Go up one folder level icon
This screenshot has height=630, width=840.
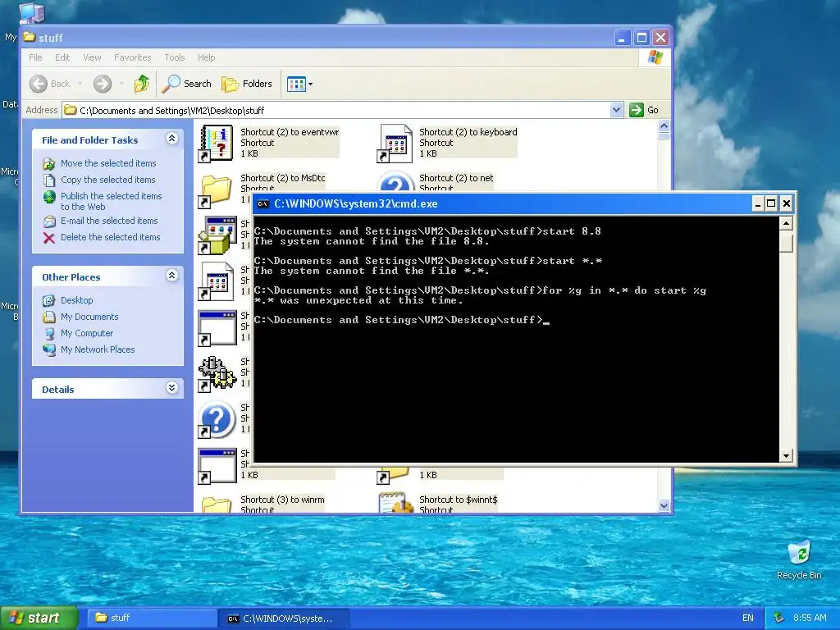click(x=142, y=84)
